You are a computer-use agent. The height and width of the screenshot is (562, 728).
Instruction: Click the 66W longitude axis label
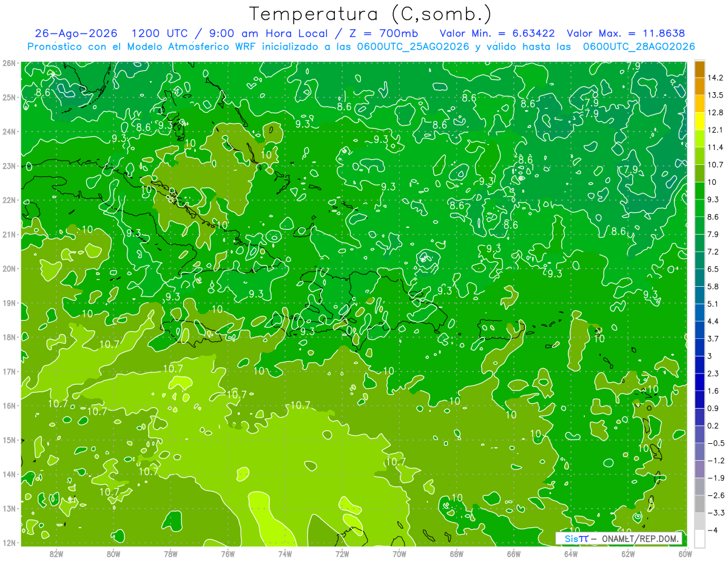[514, 554]
